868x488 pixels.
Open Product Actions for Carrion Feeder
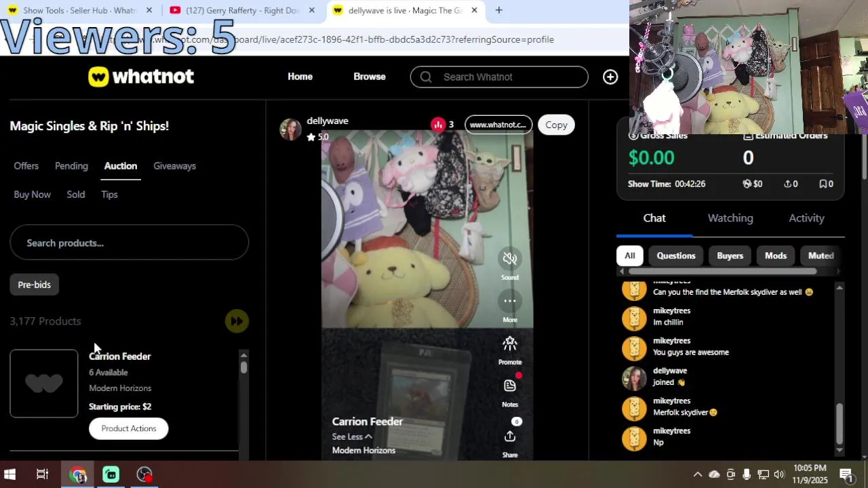tap(129, 428)
